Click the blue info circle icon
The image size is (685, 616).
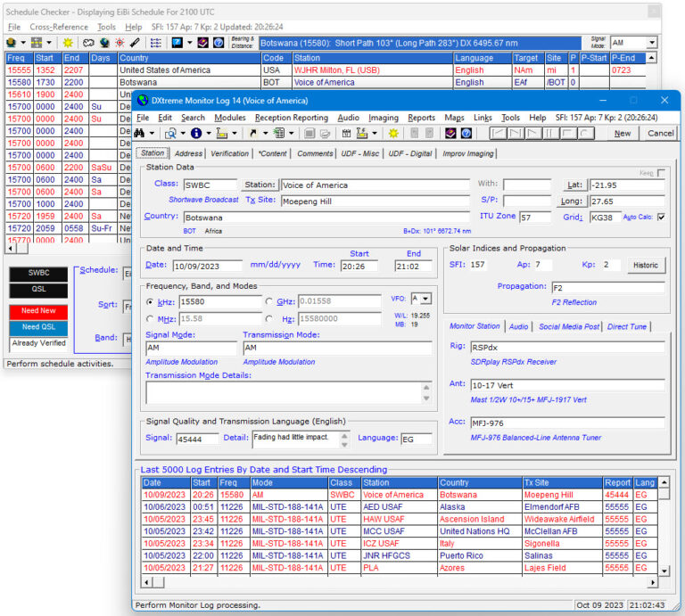(195, 134)
